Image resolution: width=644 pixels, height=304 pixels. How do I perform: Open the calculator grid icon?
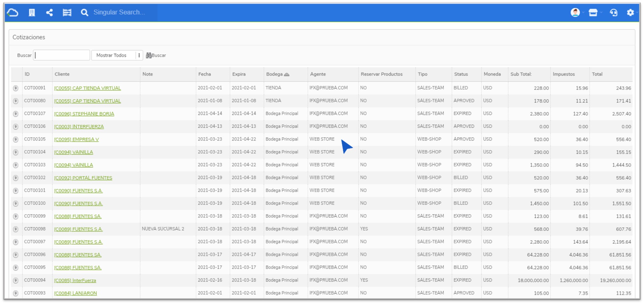pos(67,12)
